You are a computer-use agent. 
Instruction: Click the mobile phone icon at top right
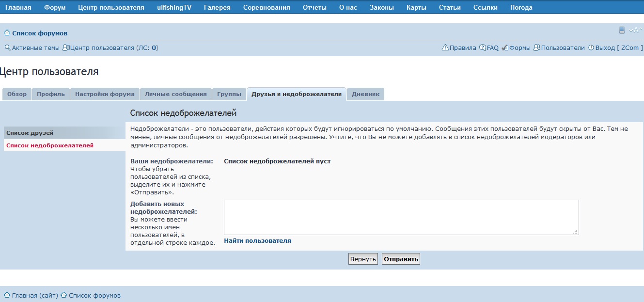point(622,30)
